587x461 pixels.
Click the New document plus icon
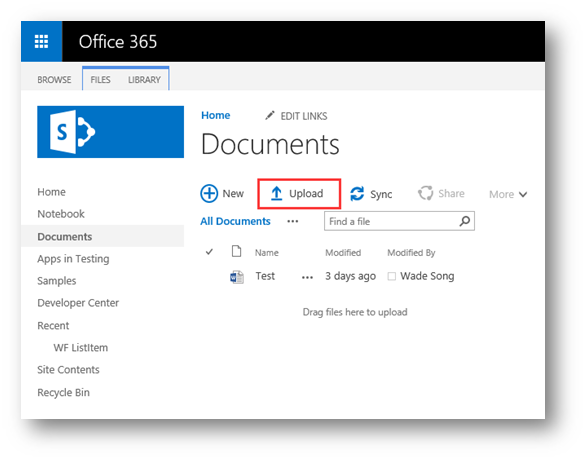tap(209, 194)
